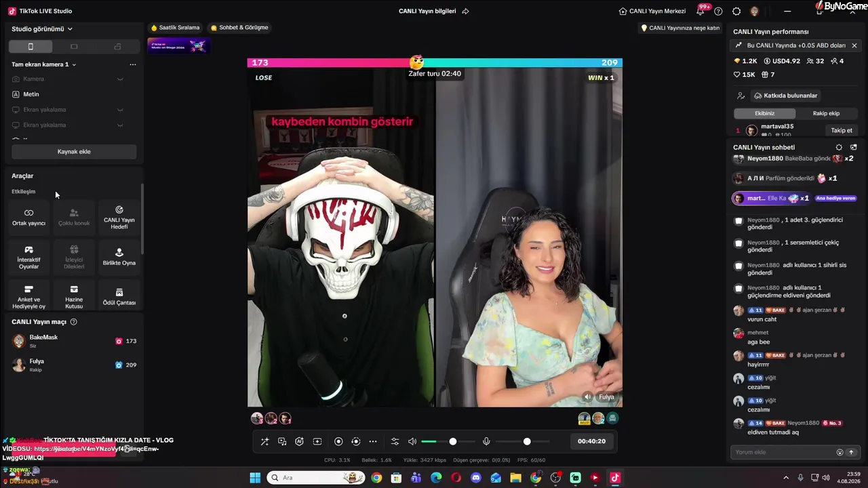868x488 pixels.
Task: Open Discord from the taskbar
Action: coord(475,478)
